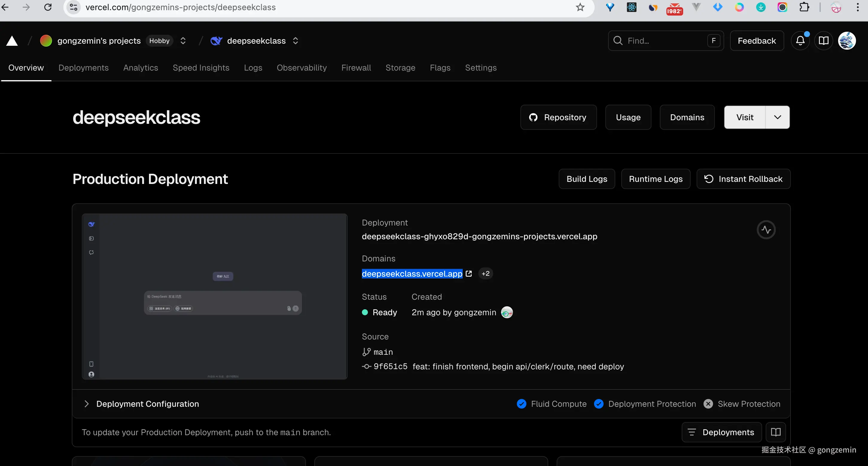The image size is (868, 466).
Task: Open the browser extensions puzzle icon
Action: click(x=804, y=7)
